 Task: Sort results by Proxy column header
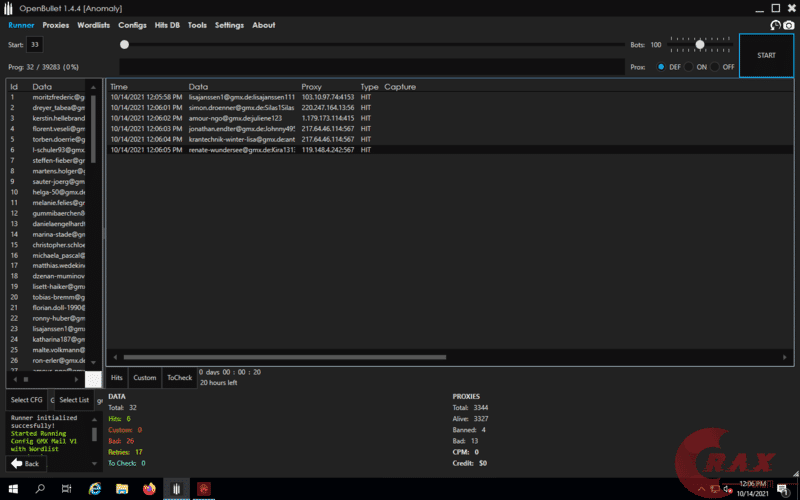[311, 87]
